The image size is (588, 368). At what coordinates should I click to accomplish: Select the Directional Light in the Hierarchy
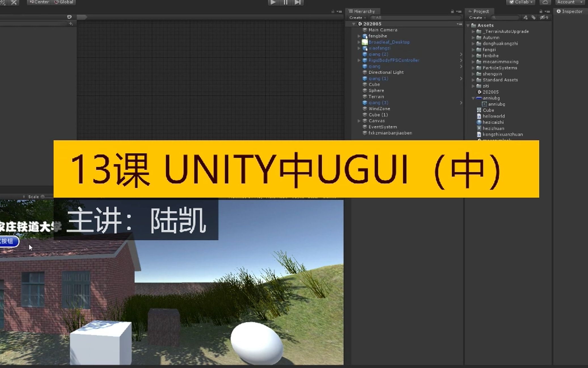tap(386, 72)
